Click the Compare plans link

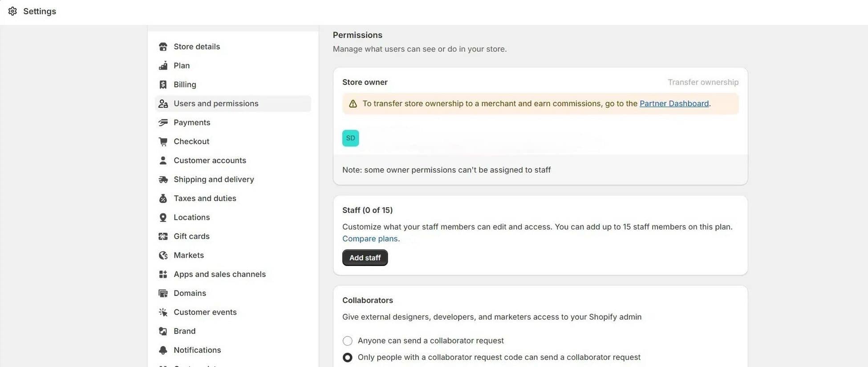click(x=370, y=238)
